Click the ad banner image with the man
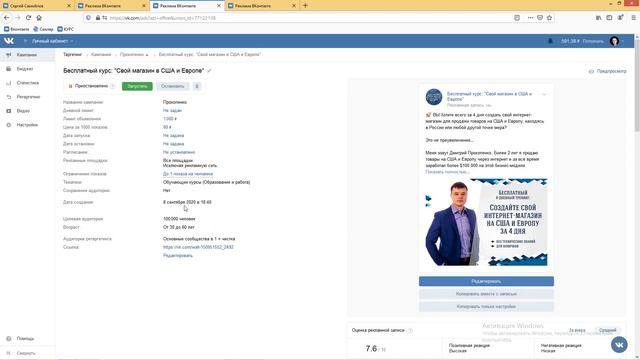The width and height of the screenshot is (640, 360). 486,222
